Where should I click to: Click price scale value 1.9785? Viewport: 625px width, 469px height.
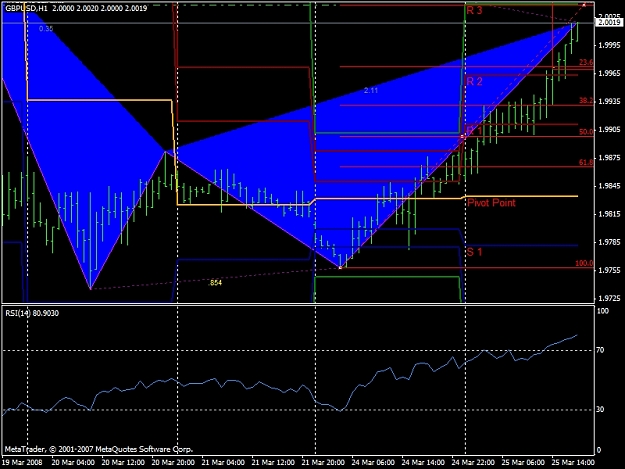pyautogui.click(x=609, y=242)
